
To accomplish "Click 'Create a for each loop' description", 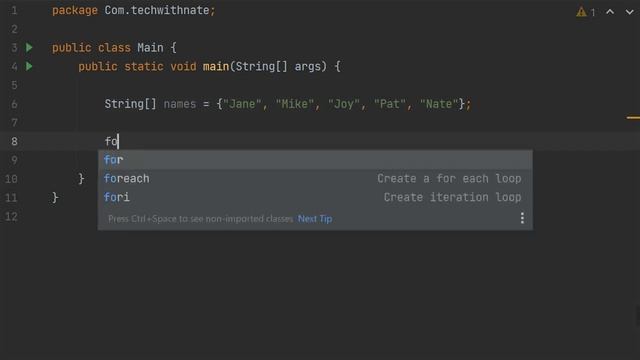I will coord(449,178).
